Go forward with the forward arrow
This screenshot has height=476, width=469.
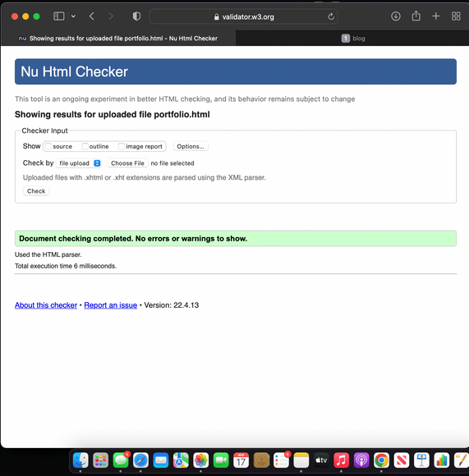[x=111, y=16]
